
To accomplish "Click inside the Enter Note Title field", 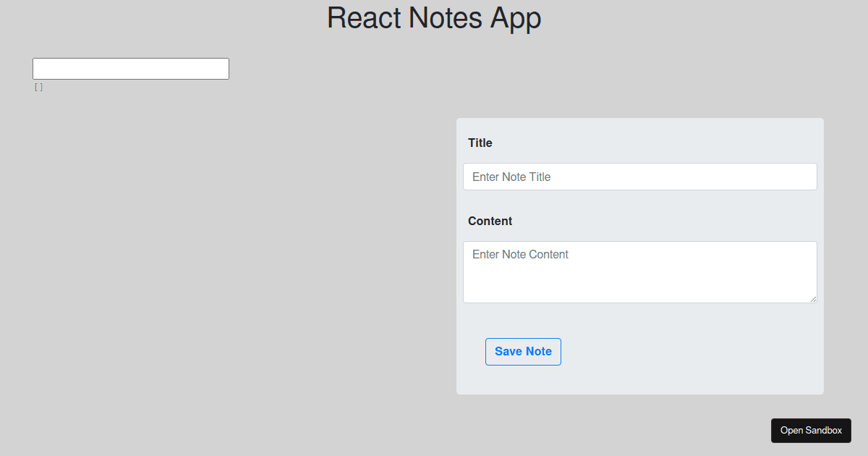I will click(639, 177).
